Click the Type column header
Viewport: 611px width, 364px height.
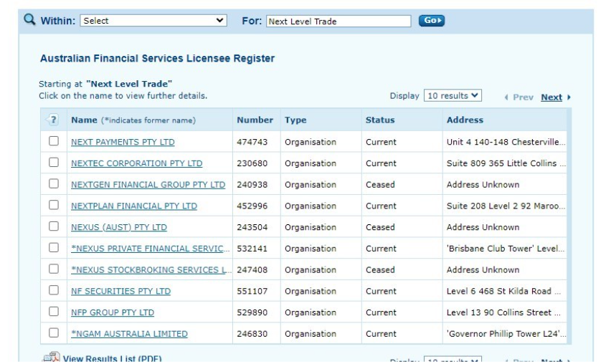[x=295, y=120]
